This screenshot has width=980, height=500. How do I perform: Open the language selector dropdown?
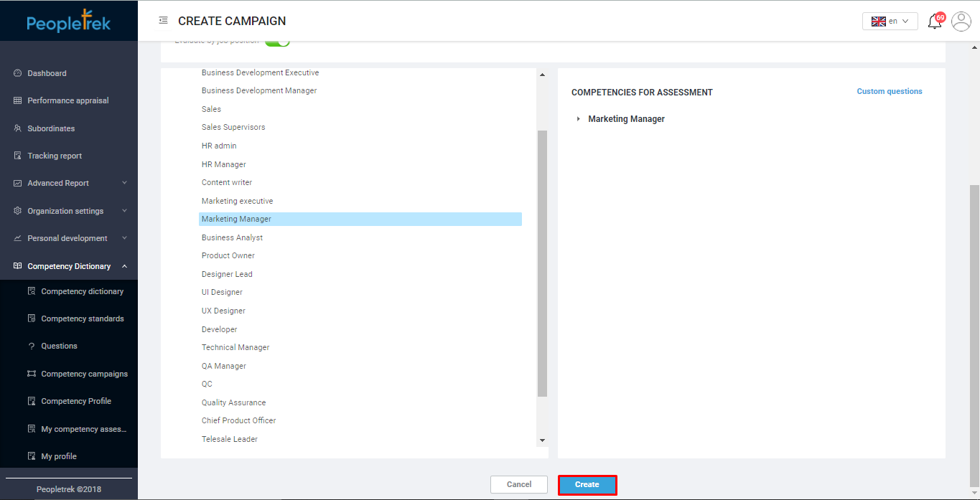click(890, 22)
